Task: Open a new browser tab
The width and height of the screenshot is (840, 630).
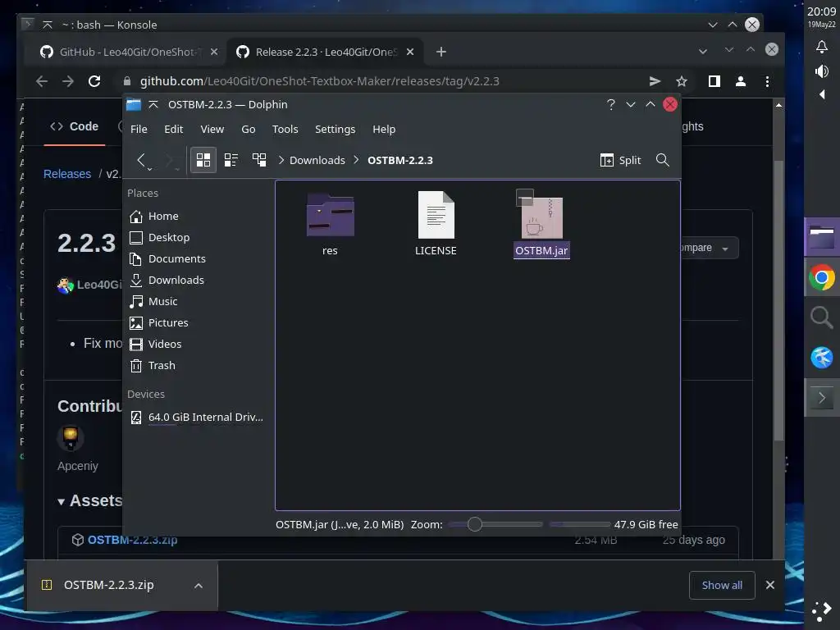Action: tap(441, 52)
